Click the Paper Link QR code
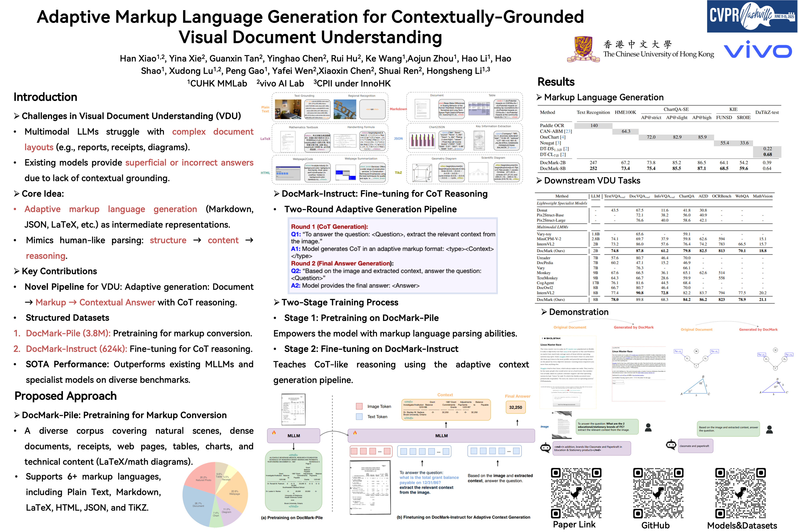This screenshot has height=532, width=798. 576,493
